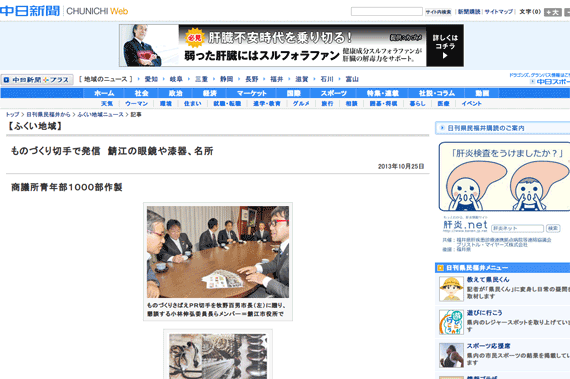This screenshot has height=379, width=570.
Task: Increase text size with +大 button
Action: tap(553, 12)
